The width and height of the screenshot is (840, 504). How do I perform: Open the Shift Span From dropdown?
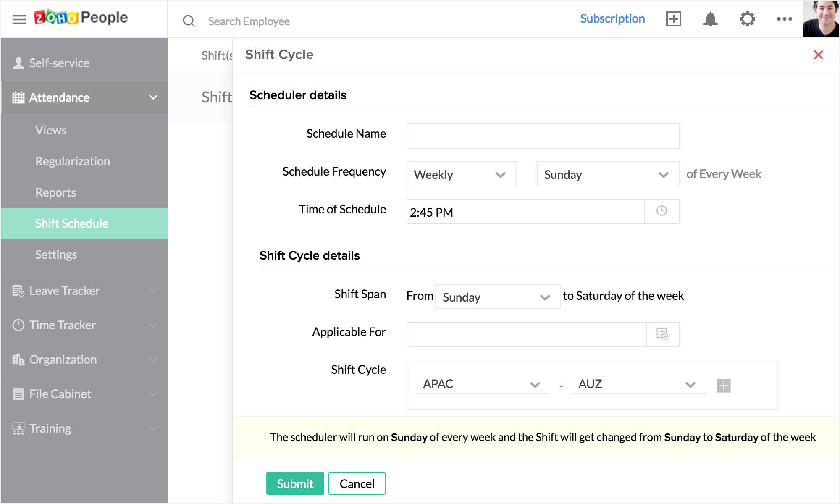[x=497, y=297]
